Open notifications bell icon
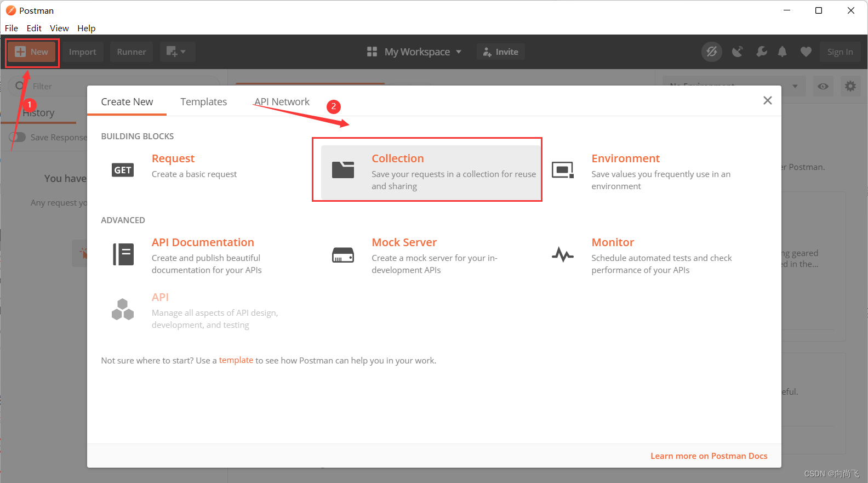The height and width of the screenshot is (483, 868). (783, 52)
